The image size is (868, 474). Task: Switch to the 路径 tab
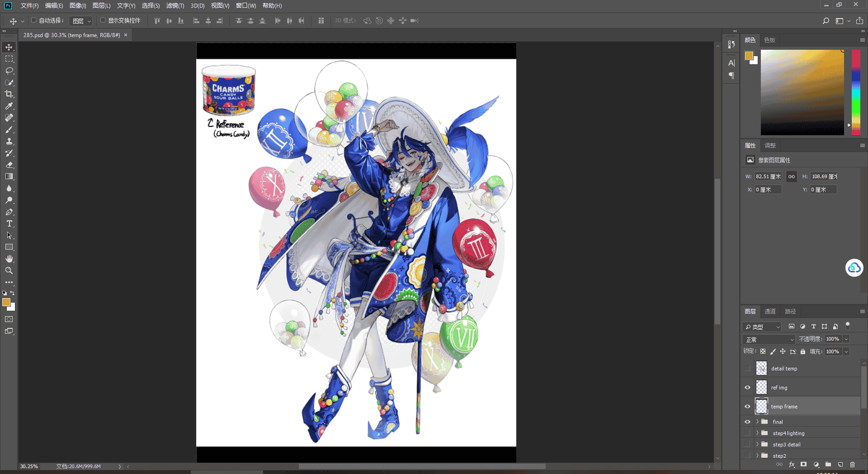tap(790, 312)
